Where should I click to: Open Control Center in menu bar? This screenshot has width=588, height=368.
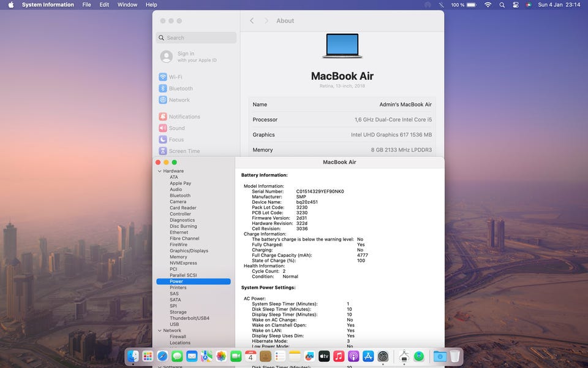515,5
